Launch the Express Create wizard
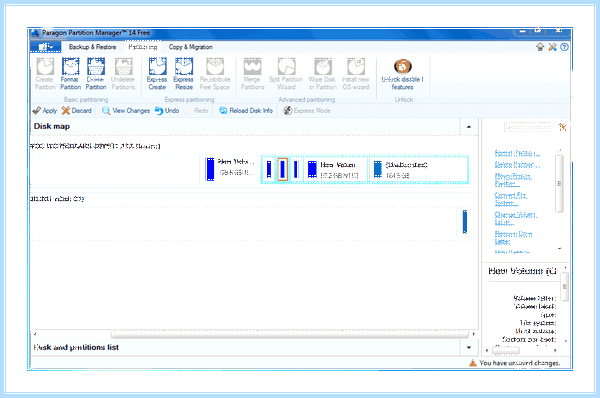The width and height of the screenshot is (600, 398). [x=157, y=74]
